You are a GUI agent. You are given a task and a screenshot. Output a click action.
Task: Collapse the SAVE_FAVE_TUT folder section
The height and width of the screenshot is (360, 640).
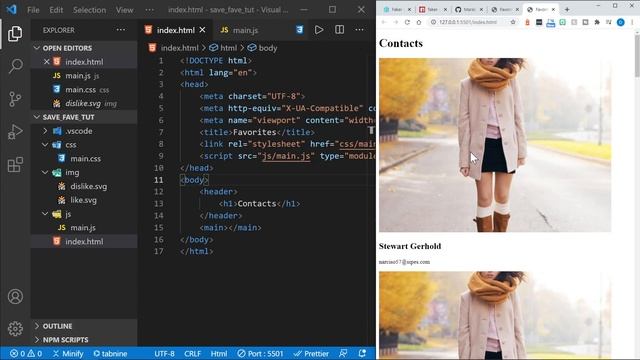pyautogui.click(x=37, y=117)
